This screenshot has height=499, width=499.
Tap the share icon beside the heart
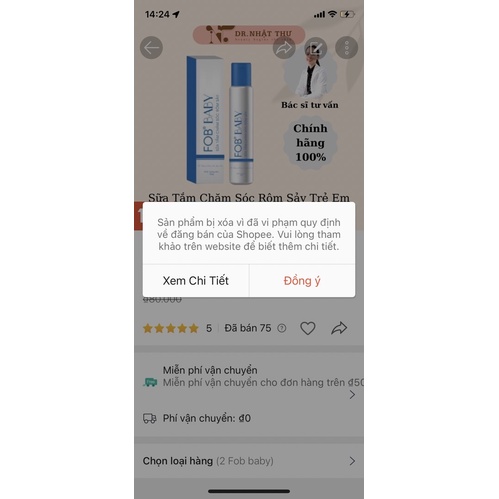click(339, 328)
